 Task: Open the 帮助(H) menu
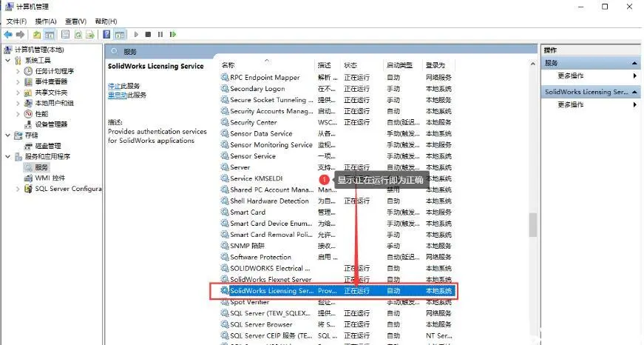pos(106,21)
